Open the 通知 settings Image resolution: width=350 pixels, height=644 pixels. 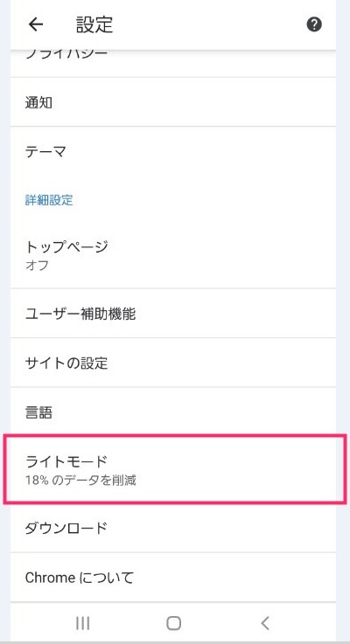point(173,102)
